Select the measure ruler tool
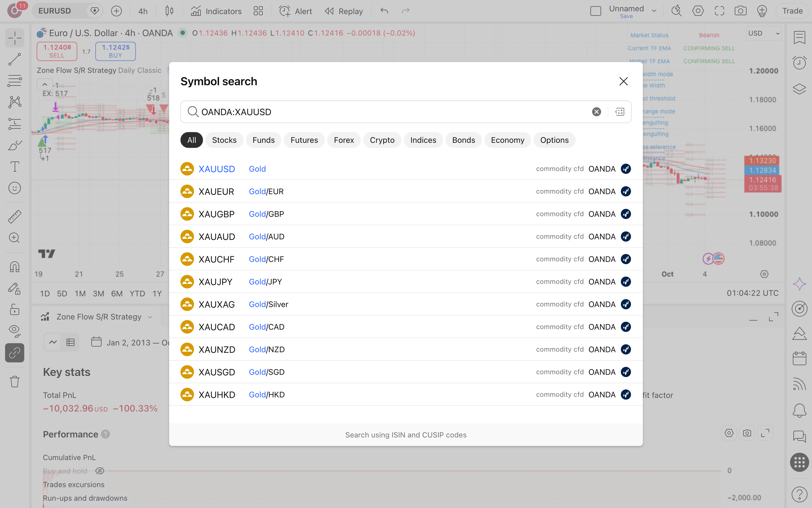812x508 pixels. pyautogui.click(x=15, y=217)
